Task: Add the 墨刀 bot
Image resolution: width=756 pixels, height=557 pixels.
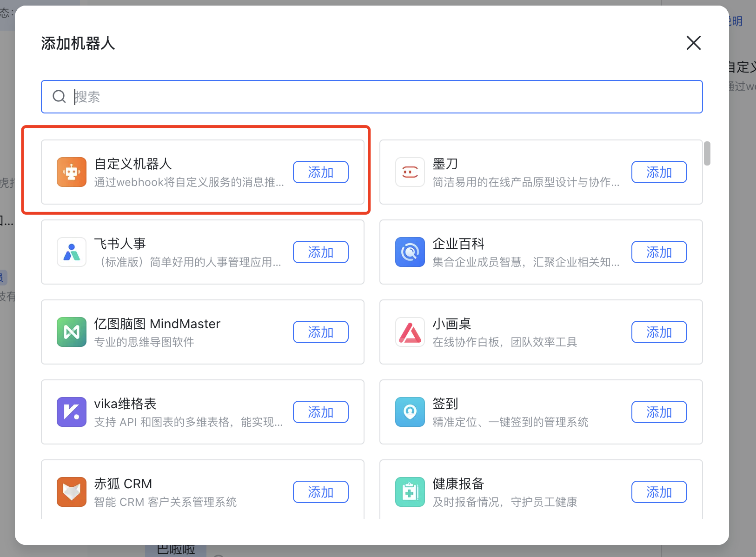Action: [659, 172]
